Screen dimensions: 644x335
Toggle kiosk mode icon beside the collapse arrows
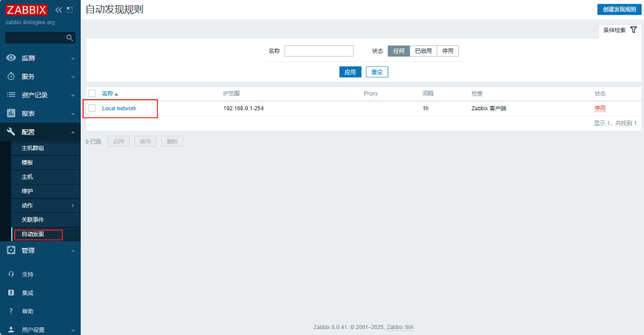click(70, 10)
